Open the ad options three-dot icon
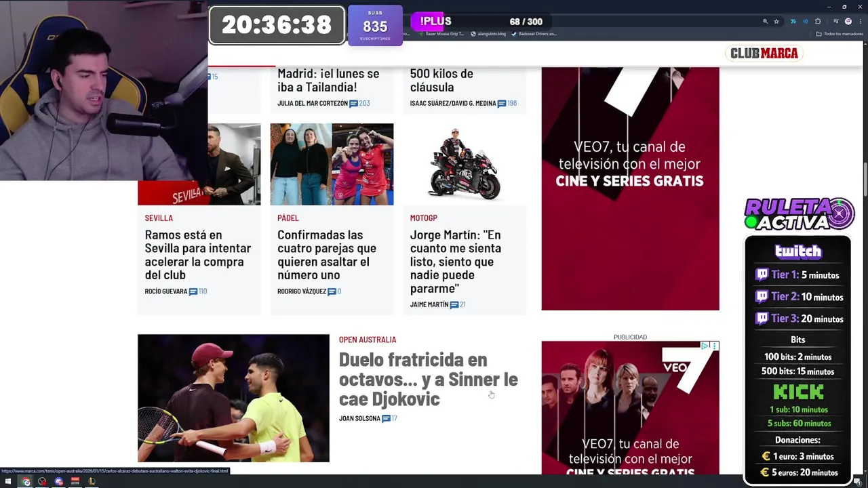The height and width of the screenshot is (488, 868). [x=714, y=346]
